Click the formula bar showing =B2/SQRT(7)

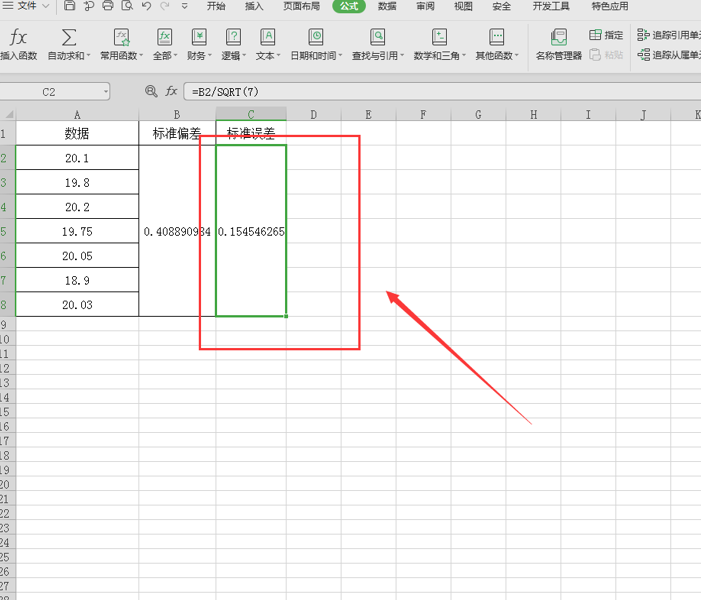[443, 92]
